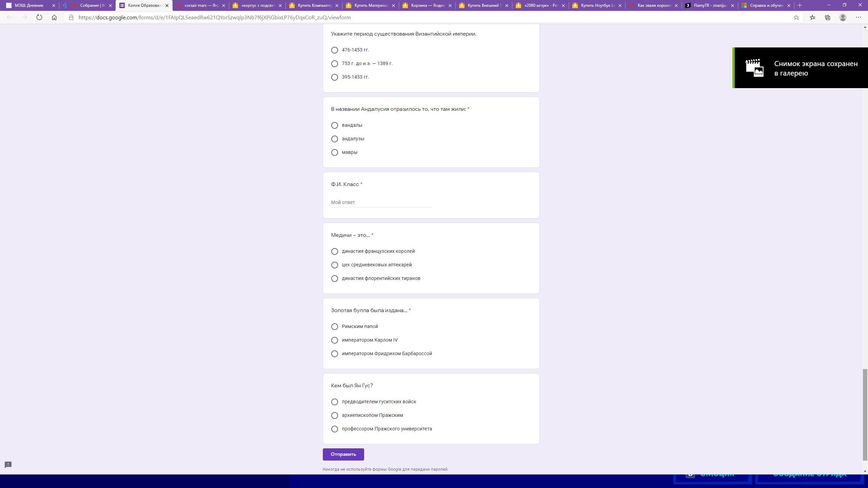Switch to the МЭШ: Дневник tab

(x=29, y=5)
